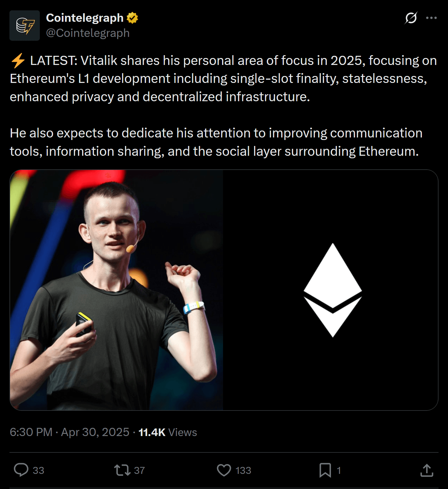This screenshot has height=489, width=448.
Task: Click the 6:30 PM Apr 30, 2025 timestamp
Action: (69, 432)
